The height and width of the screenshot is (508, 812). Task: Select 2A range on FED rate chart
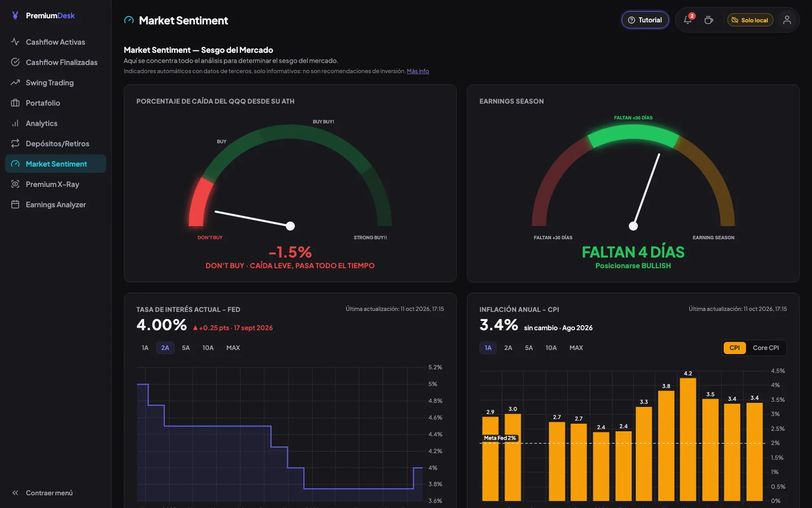165,347
